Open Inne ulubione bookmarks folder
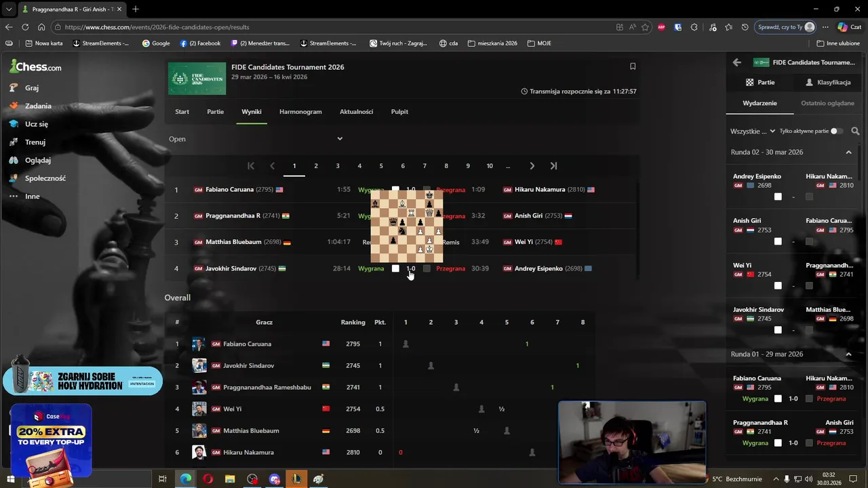 838,43
